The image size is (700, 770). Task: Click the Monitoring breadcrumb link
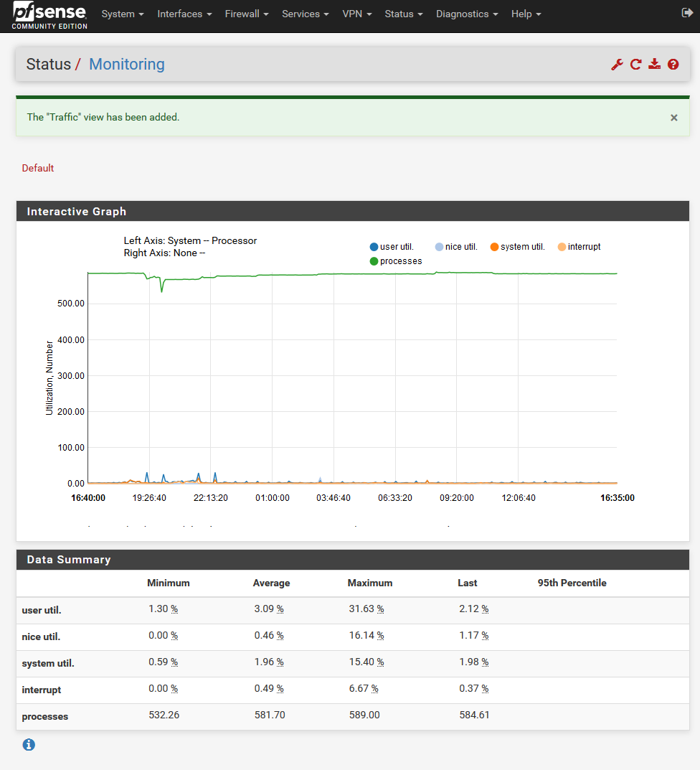pyautogui.click(x=127, y=65)
